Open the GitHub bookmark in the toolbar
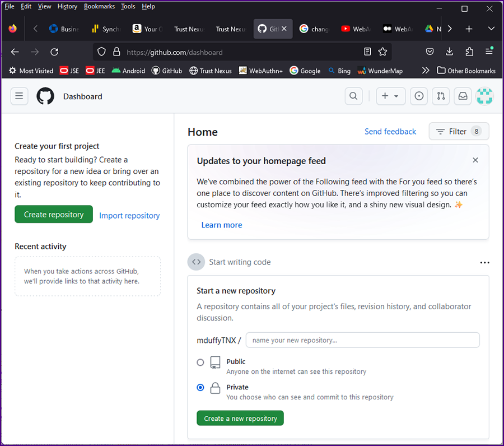The width and height of the screenshot is (504, 446). (167, 71)
